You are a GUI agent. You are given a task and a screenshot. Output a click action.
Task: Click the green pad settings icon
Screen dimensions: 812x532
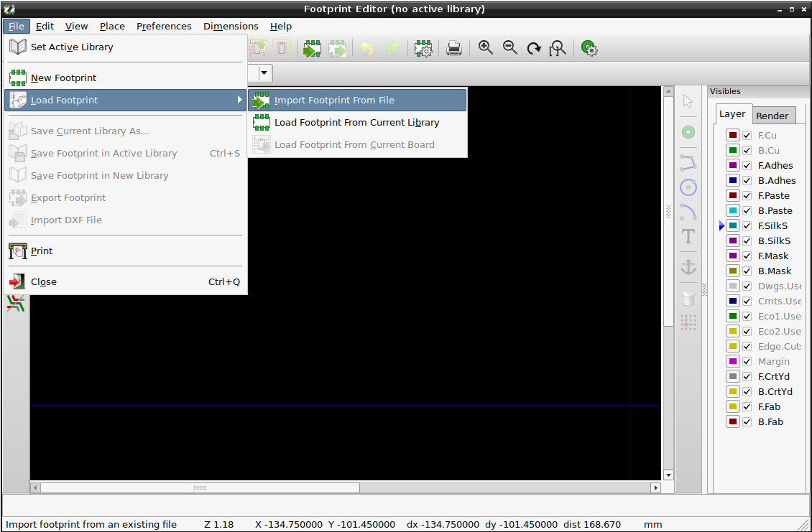point(589,49)
